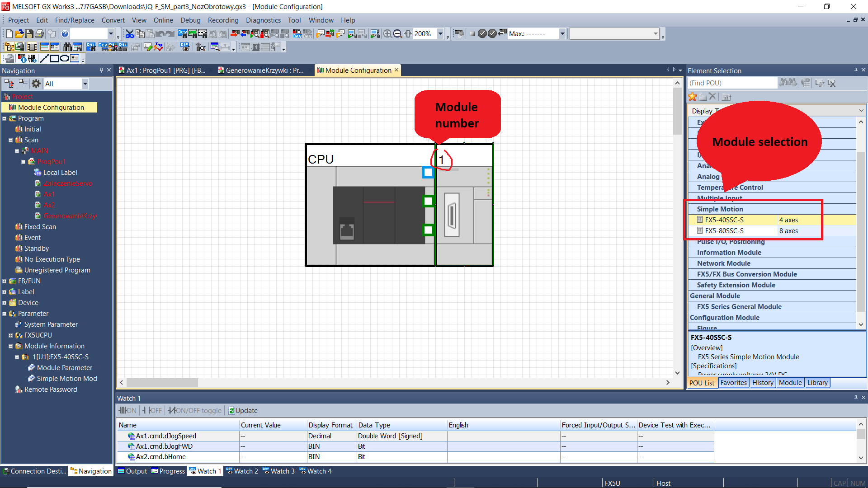
Task: Open the Favorites tab in Element Selection
Action: [x=733, y=383]
